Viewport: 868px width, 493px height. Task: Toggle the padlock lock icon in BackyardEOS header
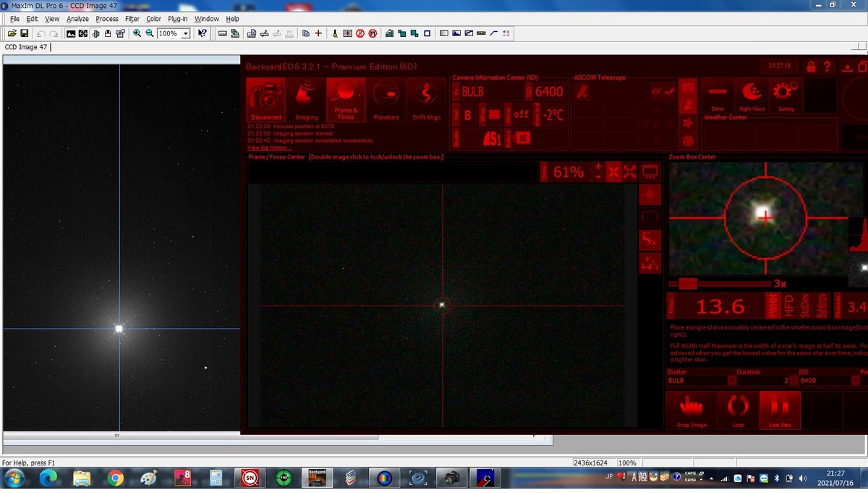point(811,67)
